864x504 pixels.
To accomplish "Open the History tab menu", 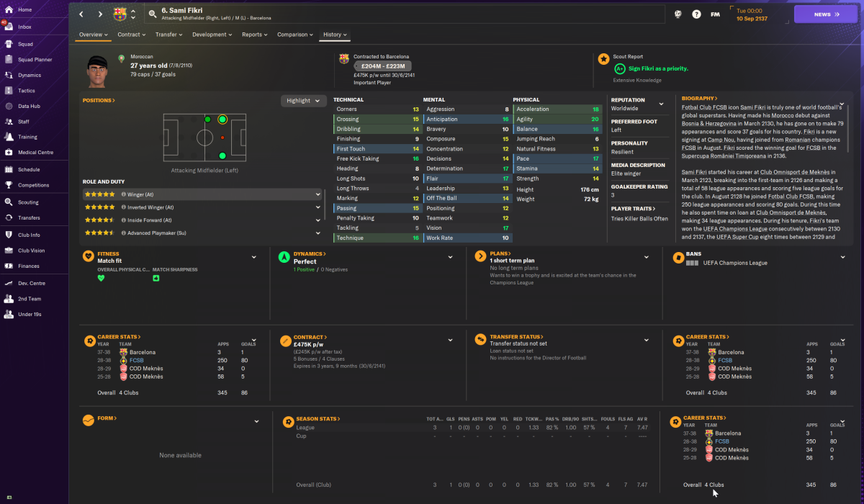I will click(336, 35).
